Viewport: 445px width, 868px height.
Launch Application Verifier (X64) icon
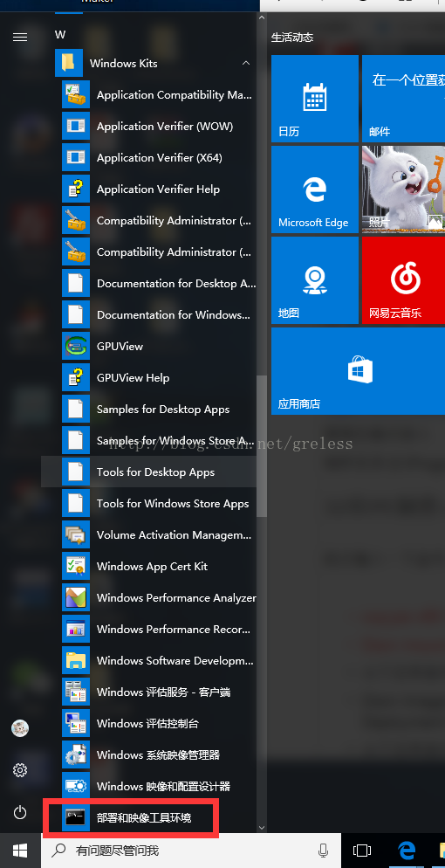tap(76, 158)
